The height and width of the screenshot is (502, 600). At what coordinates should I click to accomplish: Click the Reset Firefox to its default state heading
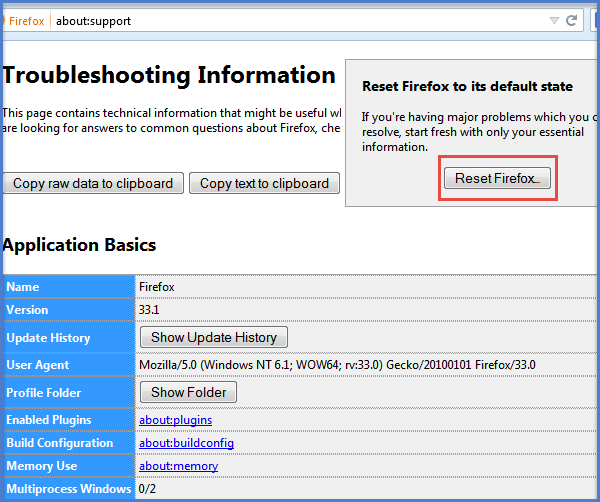467,86
